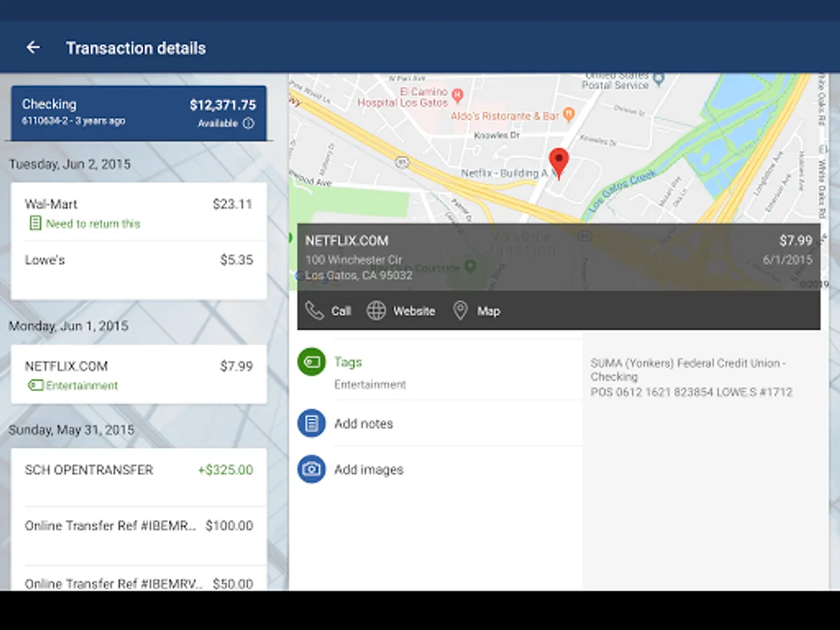Click the United States Postal Service map label
This screenshot has height=630, width=840.
(x=615, y=80)
